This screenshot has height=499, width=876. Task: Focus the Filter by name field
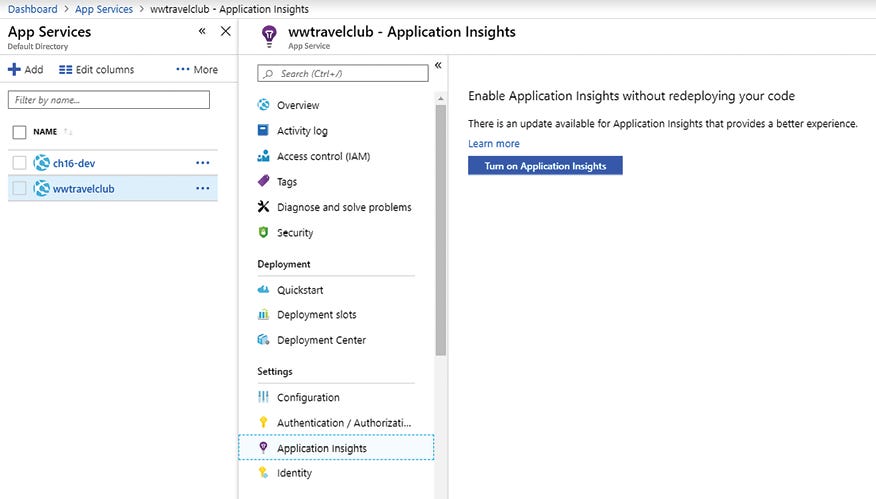tap(109, 100)
